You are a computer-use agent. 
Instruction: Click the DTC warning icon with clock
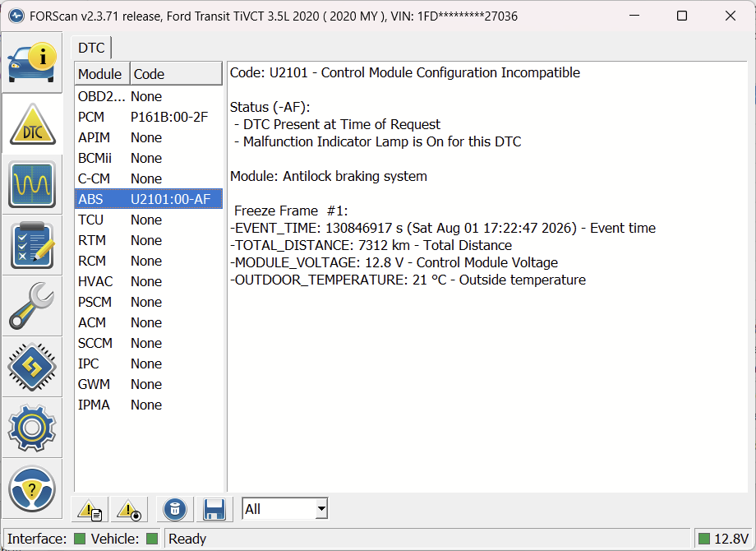(x=129, y=510)
